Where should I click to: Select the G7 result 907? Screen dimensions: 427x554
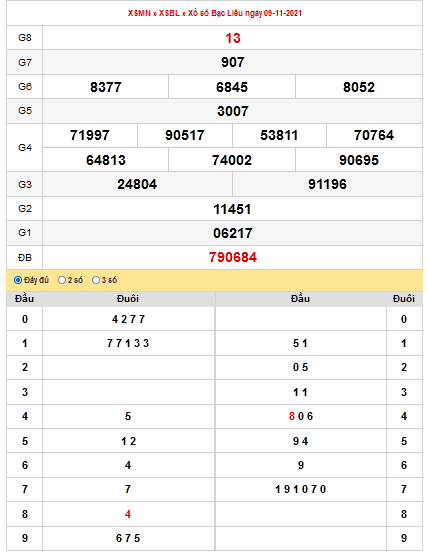232,62
